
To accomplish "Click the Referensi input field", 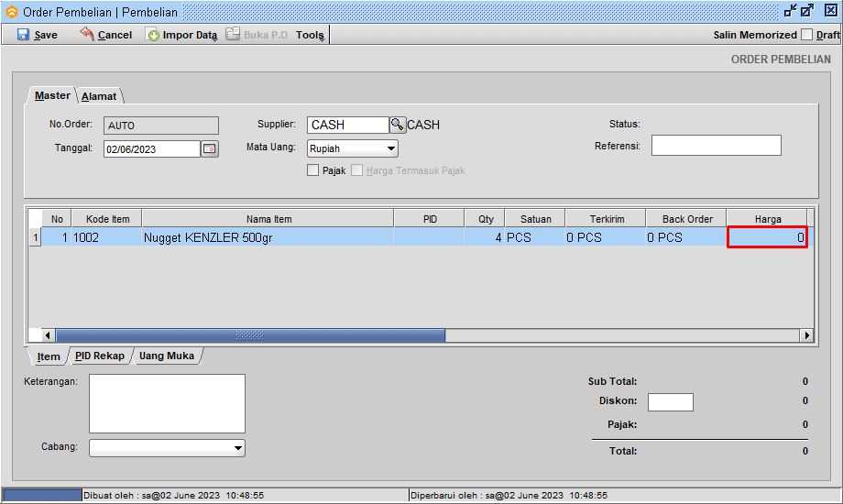I will (x=717, y=145).
